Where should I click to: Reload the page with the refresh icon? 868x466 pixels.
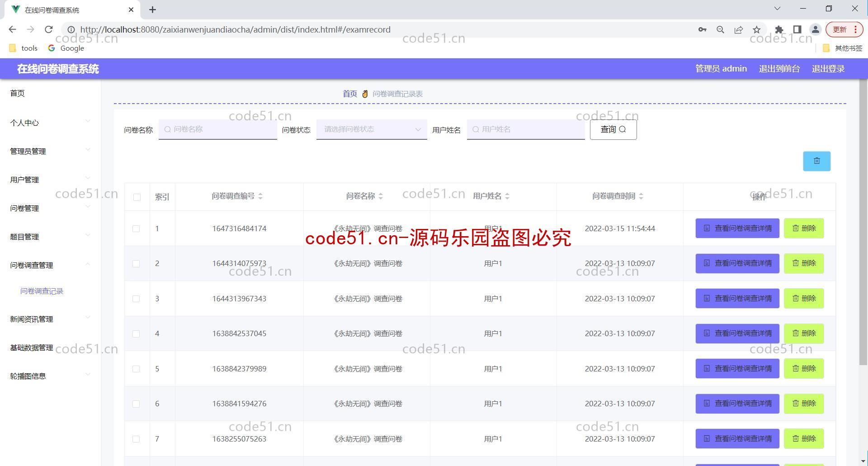click(x=49, y=29)
